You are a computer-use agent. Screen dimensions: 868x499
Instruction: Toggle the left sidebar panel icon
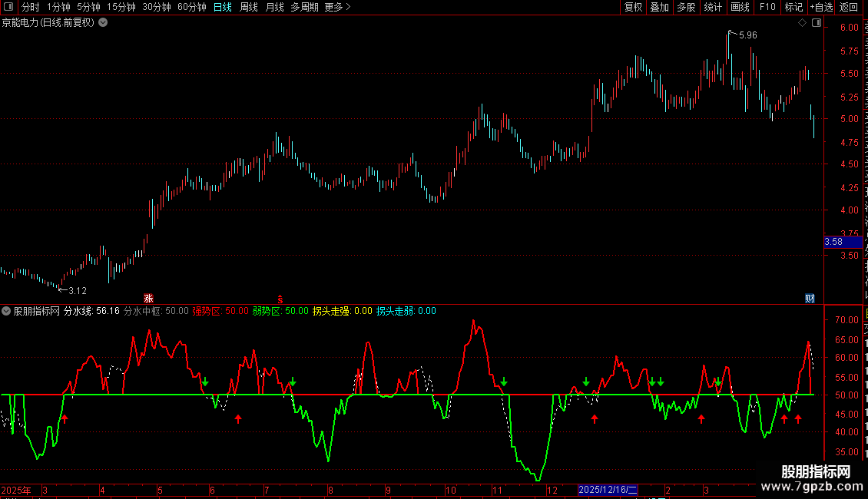coord(8,7)
